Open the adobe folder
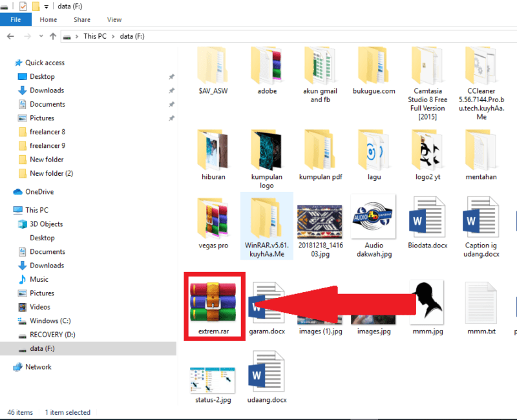This screenshot has width=517, height=420. 267,71
